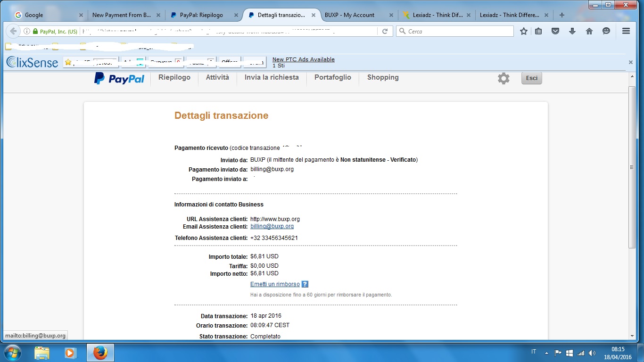Go back using the browser back arrow

[x=13, y=31]
